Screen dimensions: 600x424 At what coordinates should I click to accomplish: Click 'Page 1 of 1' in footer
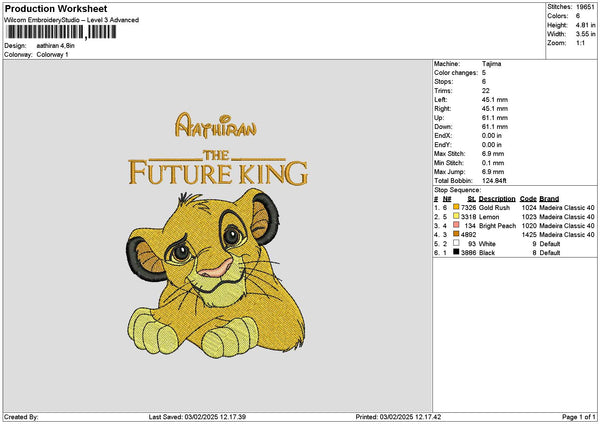[579, 417]
